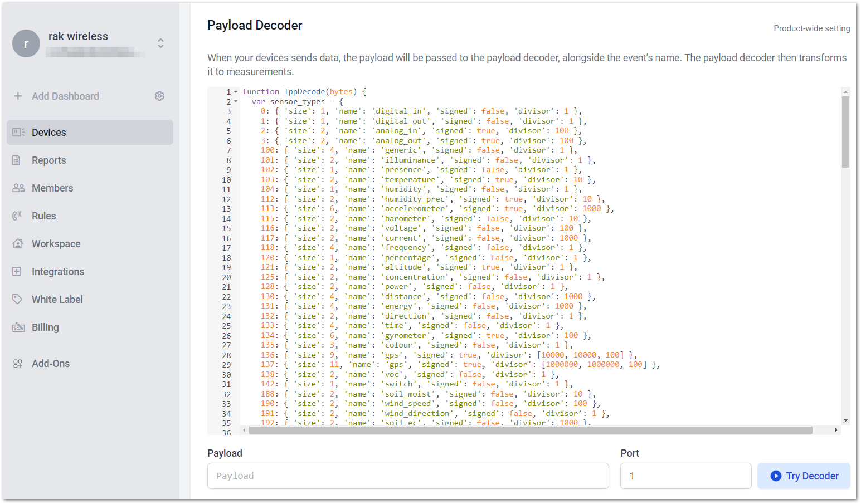Click the Workspace house icon
This screenshot has width=861, height=504.
coord(18,244)
